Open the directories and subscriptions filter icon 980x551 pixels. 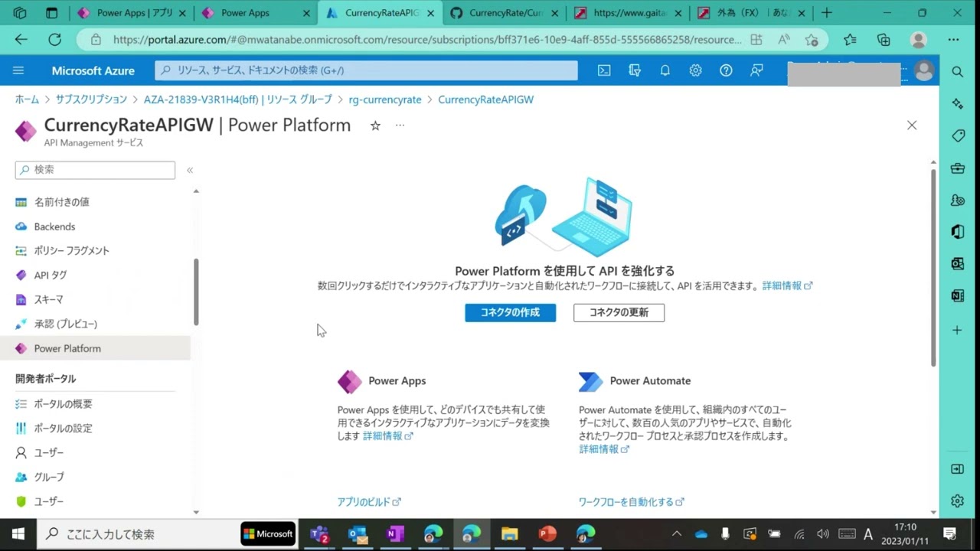(635, 70)
